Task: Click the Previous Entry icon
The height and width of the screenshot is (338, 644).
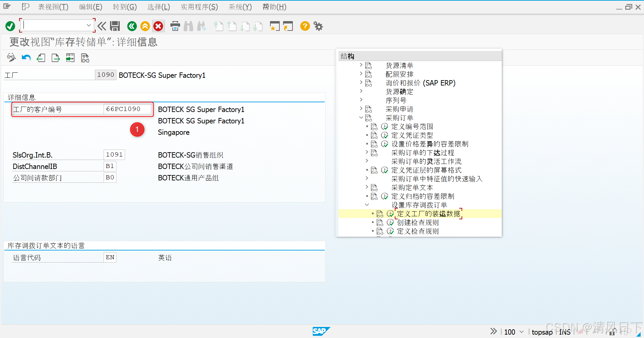Action: point(41,58)
